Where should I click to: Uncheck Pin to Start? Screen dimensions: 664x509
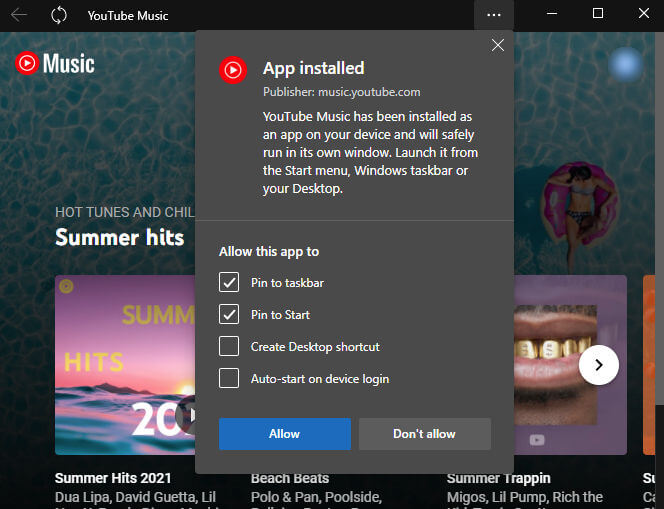coord(229,314)
